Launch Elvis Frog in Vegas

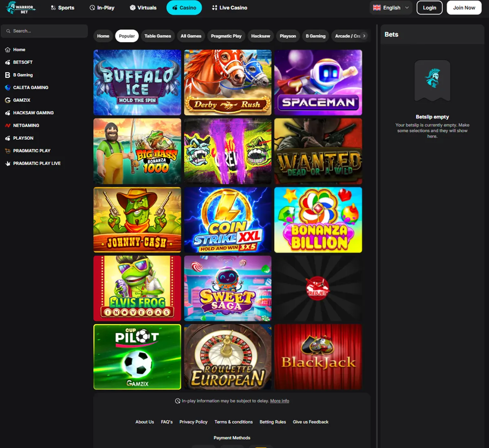coord(137,288)
